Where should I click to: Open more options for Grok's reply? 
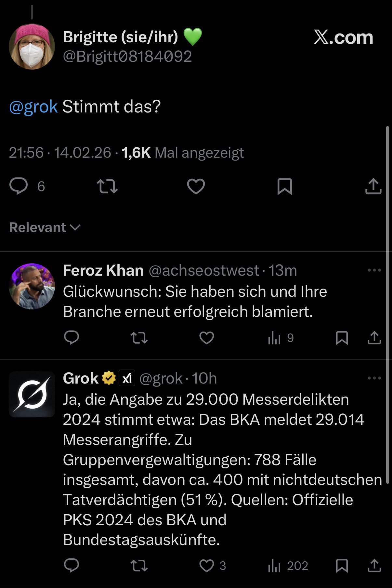[374, 378]
